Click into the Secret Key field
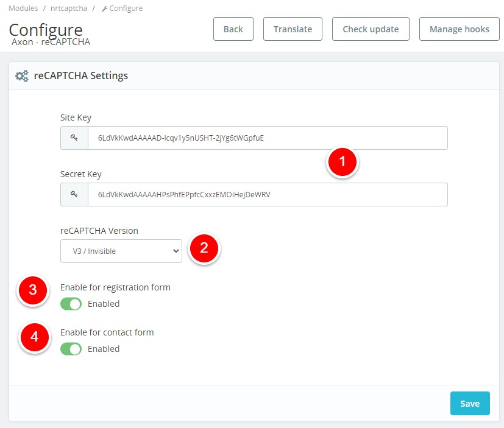504x428 pixels. (268, 195)
